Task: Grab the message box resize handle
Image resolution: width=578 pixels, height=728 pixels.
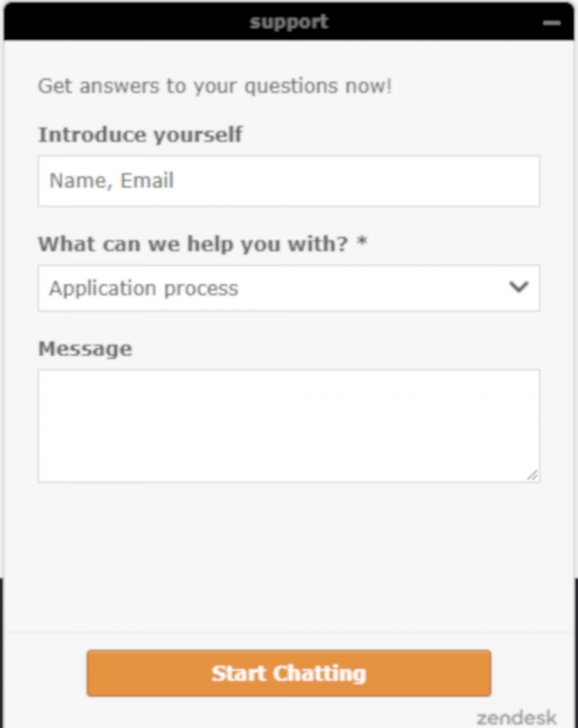Action: point(533,475)
